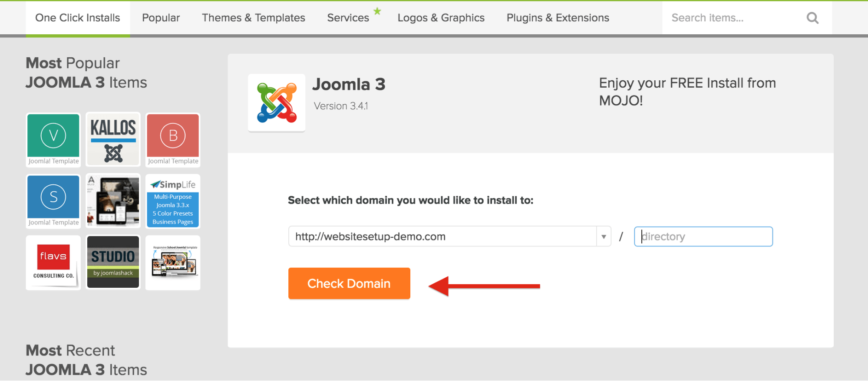Open the flavs Consulting Co. item
868x381 pixels.
click(x=53, y=263)
